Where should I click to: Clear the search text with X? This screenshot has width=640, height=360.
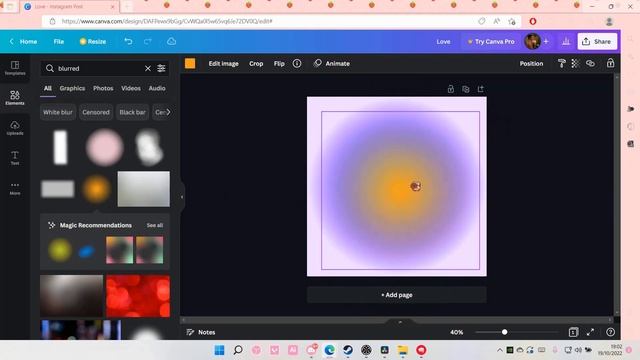click(148, 68)
